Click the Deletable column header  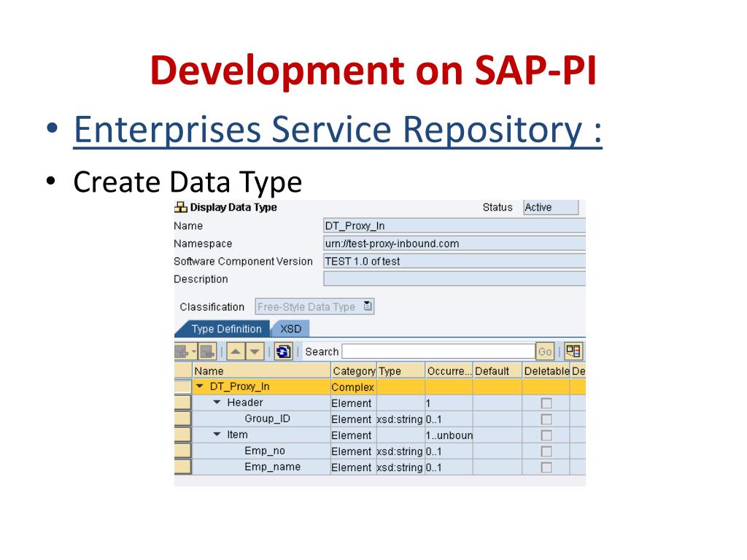coord(546,370)
